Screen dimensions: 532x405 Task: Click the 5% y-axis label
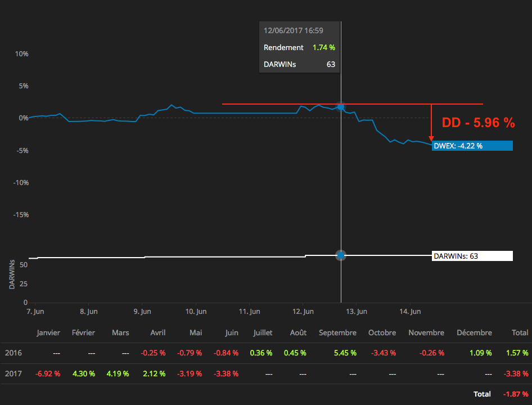[x=24, y=86]
